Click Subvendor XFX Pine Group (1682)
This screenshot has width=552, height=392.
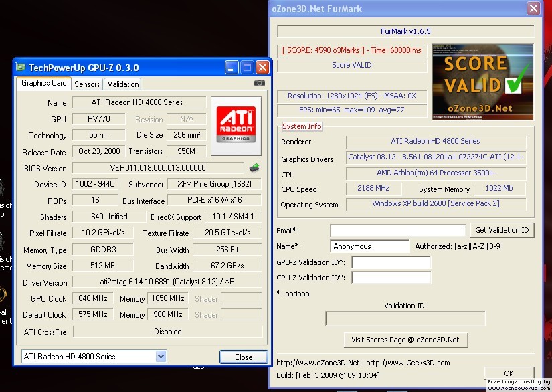point(214,184)
